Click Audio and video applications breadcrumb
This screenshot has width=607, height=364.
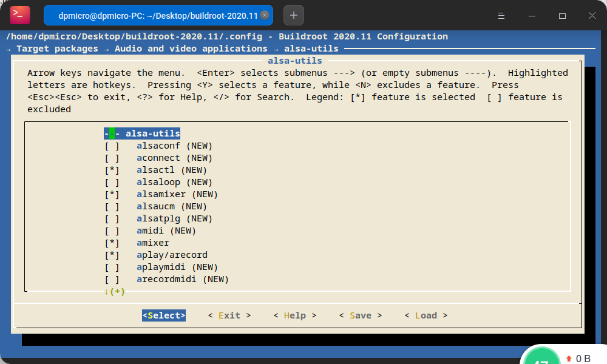click(x=191, y=49)
